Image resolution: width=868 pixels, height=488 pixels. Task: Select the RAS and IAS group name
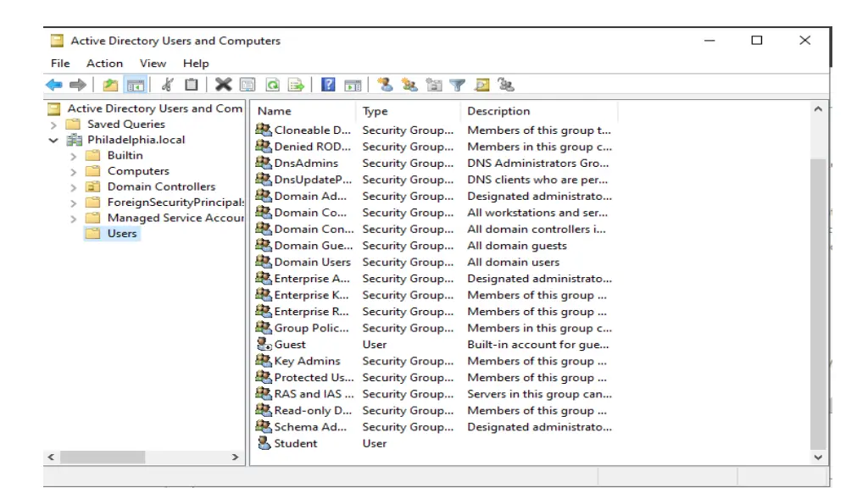tap(314, 394)
